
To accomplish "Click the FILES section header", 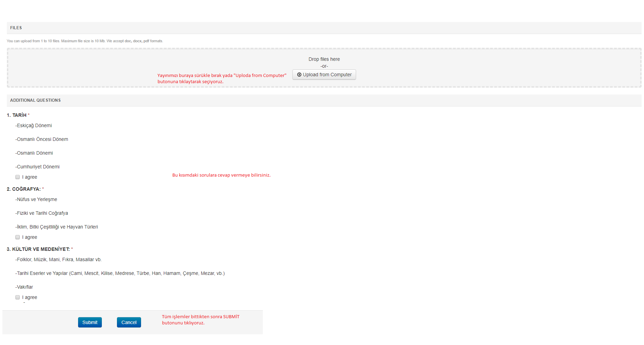I will 16,28.
